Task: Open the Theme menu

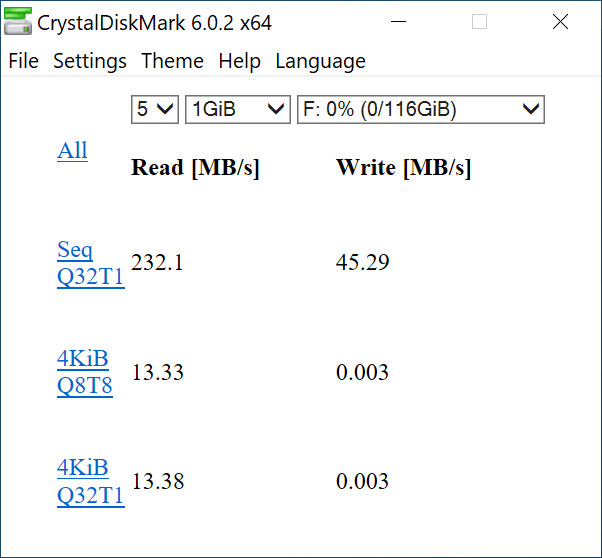Action: pos(172,61)
